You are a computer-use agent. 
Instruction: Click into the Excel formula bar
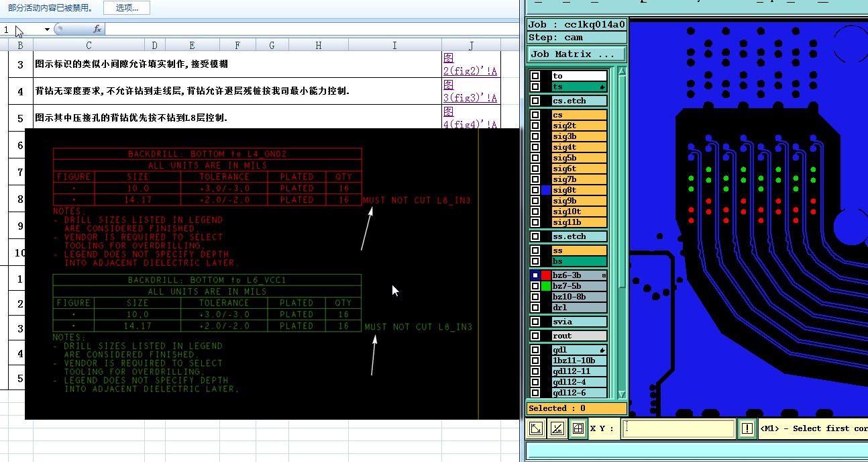312,29
